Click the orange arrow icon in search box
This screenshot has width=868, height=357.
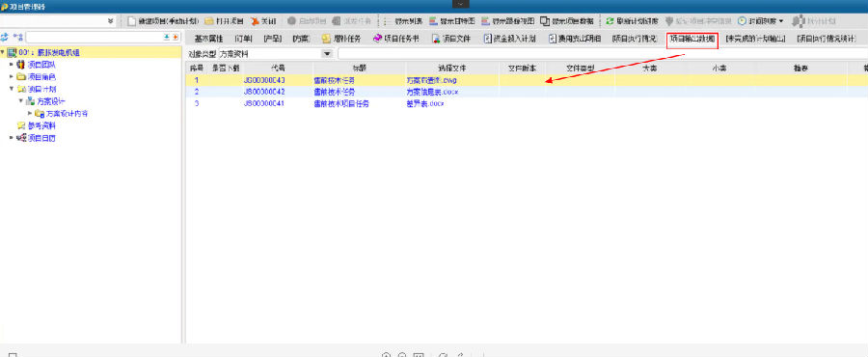pos(176,37)
